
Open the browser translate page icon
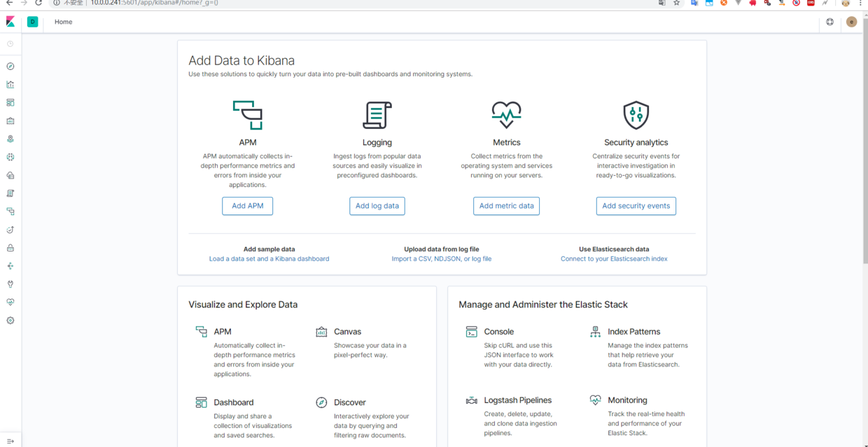point(662,3)
